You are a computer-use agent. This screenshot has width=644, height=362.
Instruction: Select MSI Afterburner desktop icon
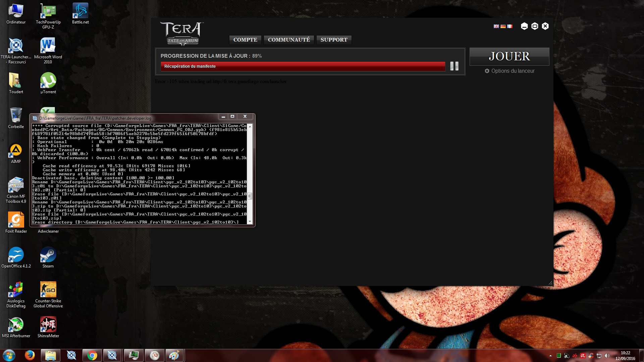pos(16,328)
